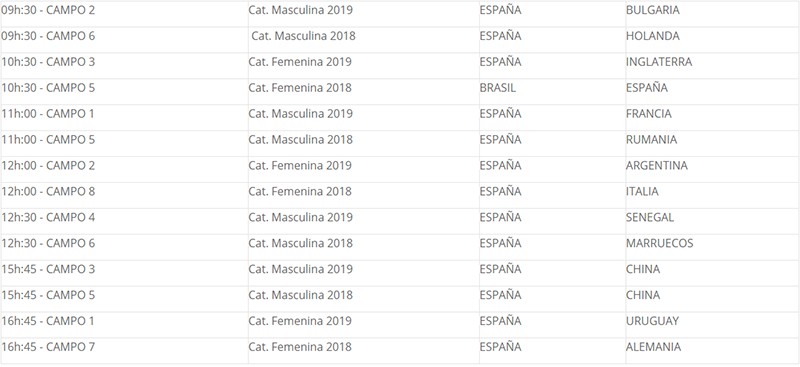The width and height of the screenshot is (800, 367).
Task: Click the BULGARIA opponent cell
Action: [712, 11]
